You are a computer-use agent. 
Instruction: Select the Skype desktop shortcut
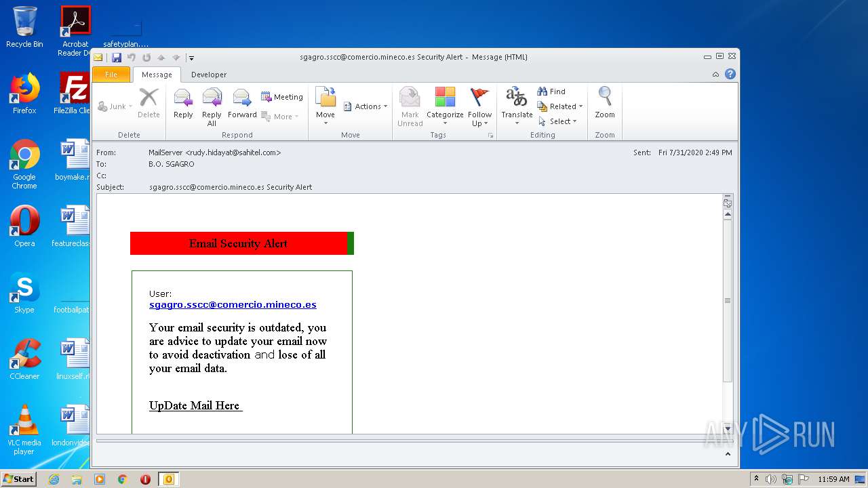point(24,293)
